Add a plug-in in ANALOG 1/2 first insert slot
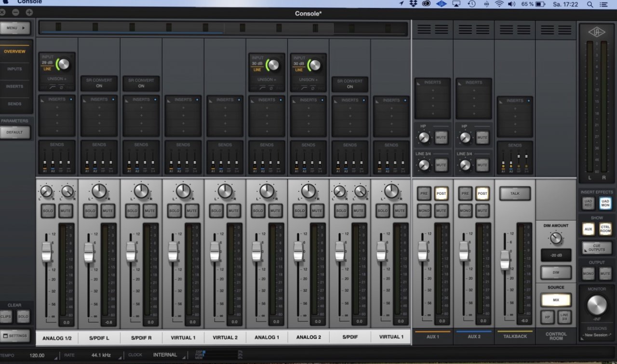This screenshot has width=617, height=364. click(x=57, y=108)
